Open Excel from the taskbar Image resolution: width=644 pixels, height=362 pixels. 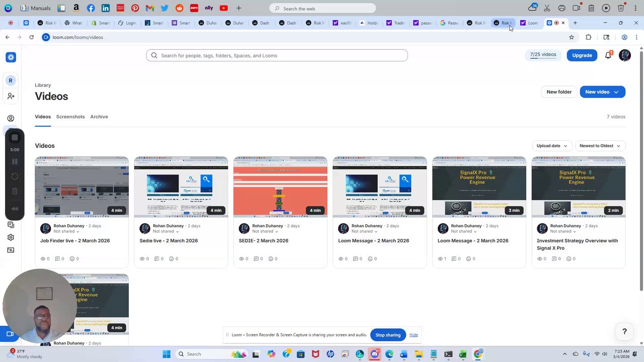(463, 354)
